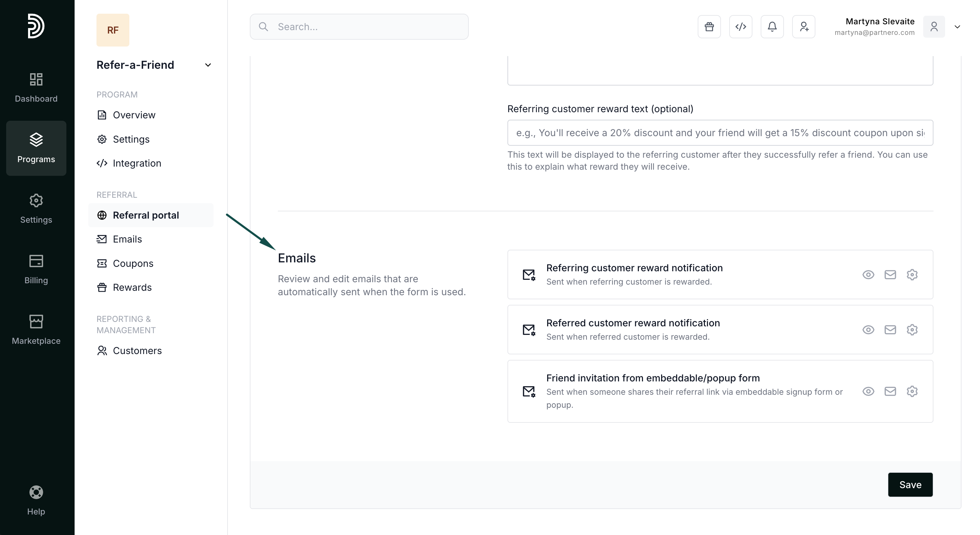Preview Referring customer reward notification with eye icon

point(868,275)
